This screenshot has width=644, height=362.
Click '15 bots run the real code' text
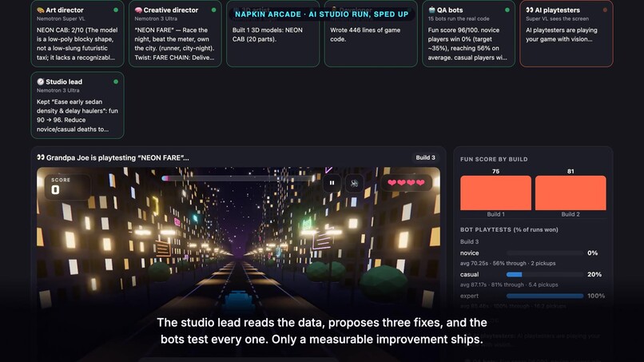point(459,19)
